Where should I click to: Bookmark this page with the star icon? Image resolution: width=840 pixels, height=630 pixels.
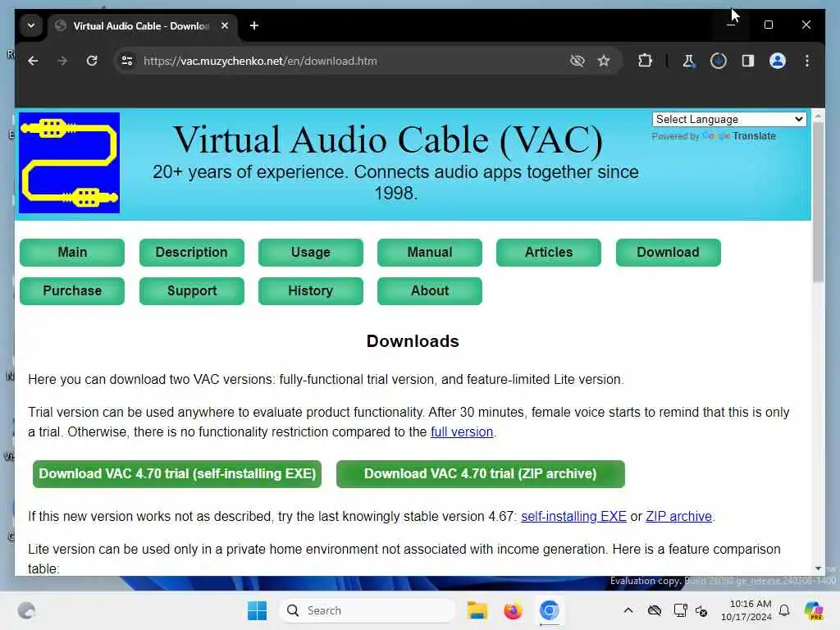click(604, 61)
